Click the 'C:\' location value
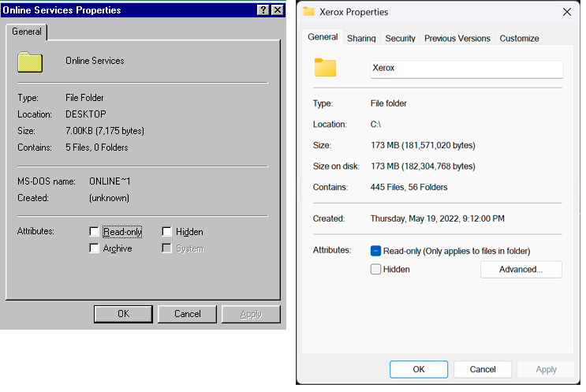 click(x=375, y=124)
